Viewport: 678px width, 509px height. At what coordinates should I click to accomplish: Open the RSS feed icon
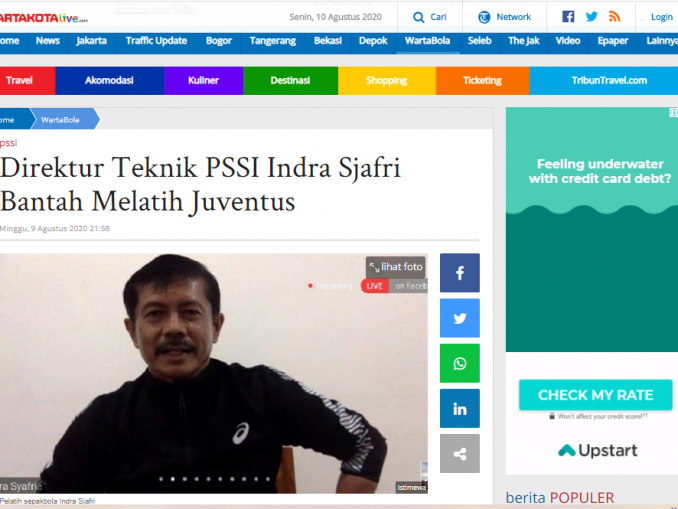[x=614, y=16]
